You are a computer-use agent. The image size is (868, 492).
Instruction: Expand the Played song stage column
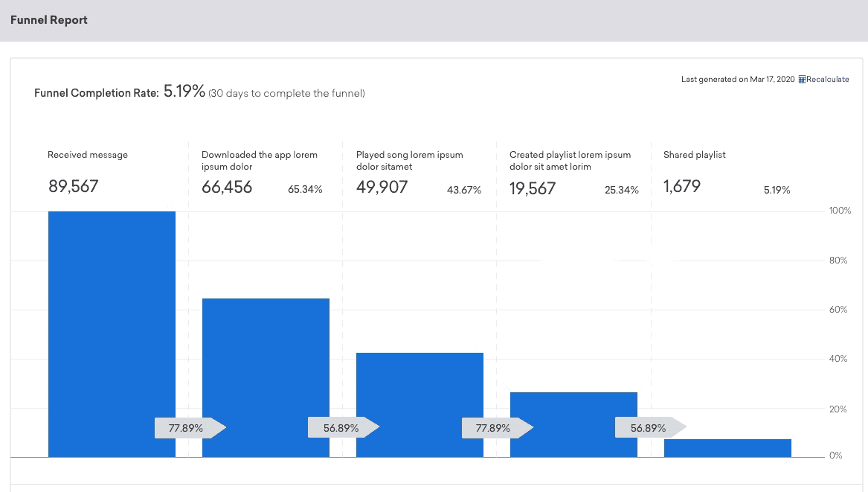pos(409,160)
